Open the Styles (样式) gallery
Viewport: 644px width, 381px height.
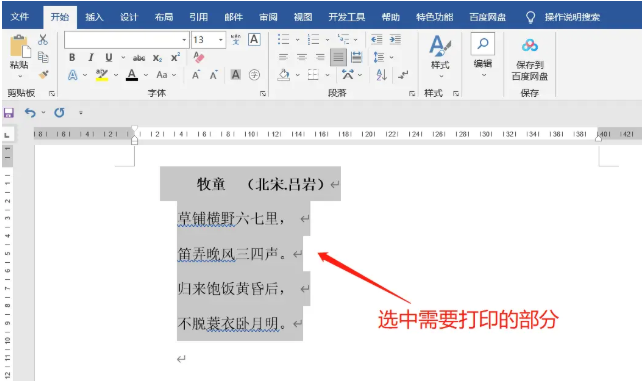(440, 55)
